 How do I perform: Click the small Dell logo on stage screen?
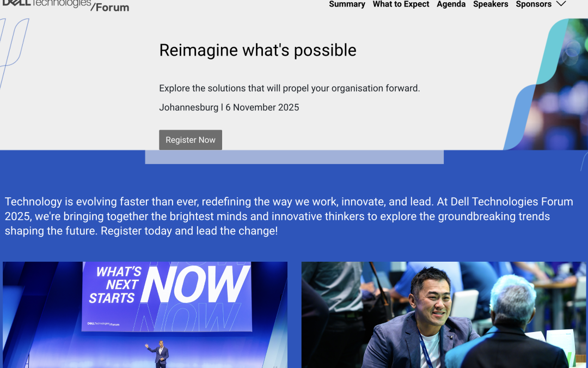pyautogui.click(x=103, y=324)
